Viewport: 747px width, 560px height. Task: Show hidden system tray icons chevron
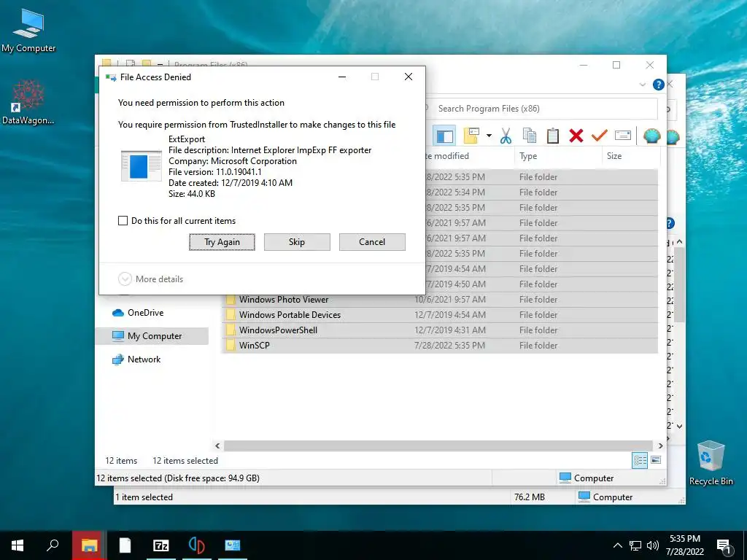coord(617,545)
